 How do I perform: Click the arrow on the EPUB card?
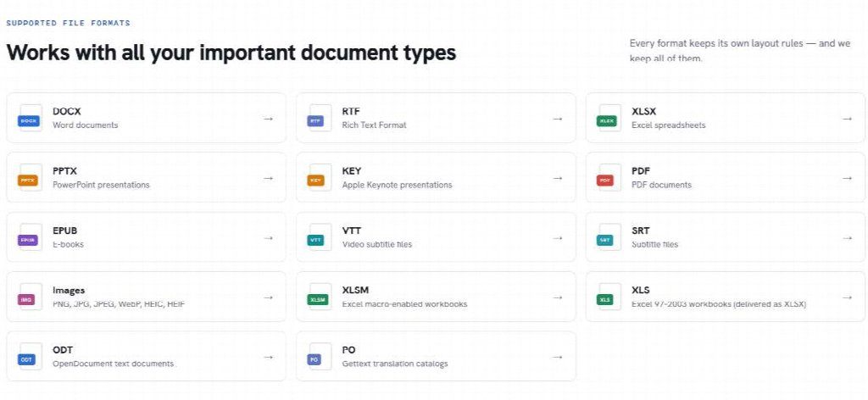(x=269, y=238)
